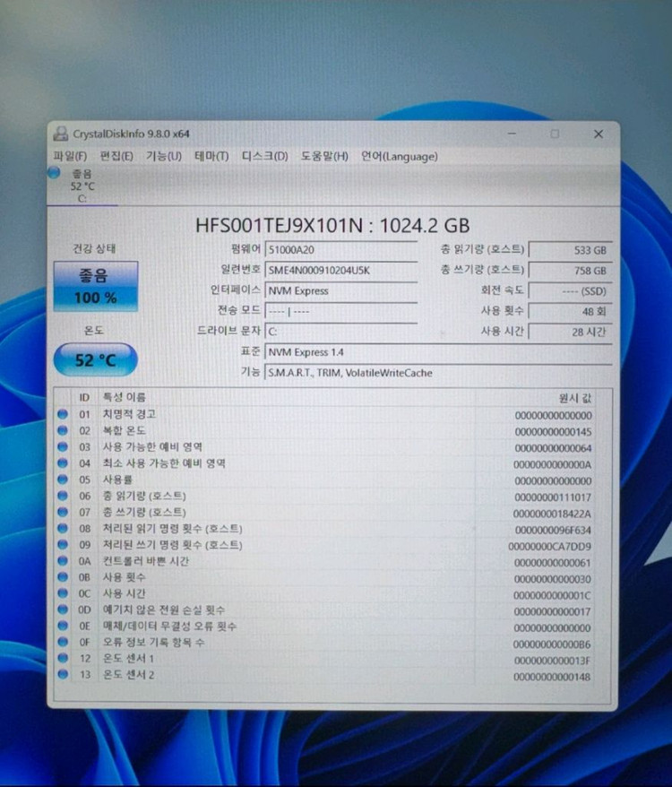The width and height of the screenshot is (672, 787).
Task: Click the CrystalDiskInfo app icon in title bar
Action: pos(61,134)
